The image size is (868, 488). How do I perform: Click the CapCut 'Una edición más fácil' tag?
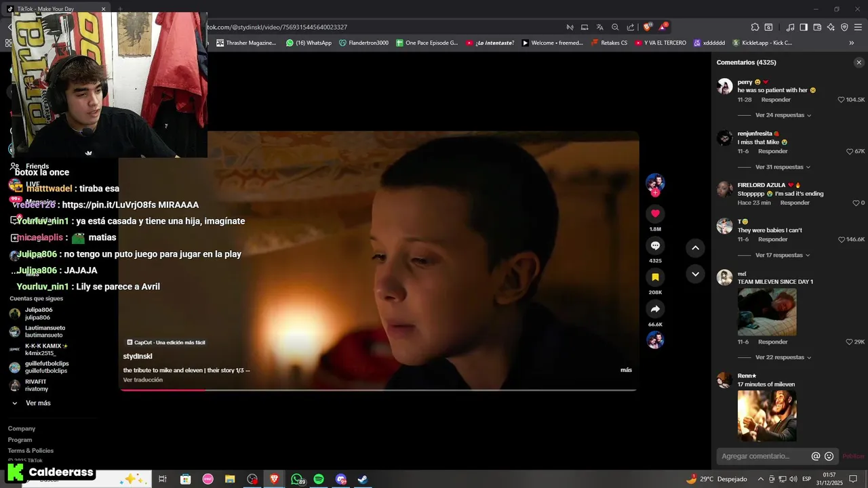pyautogui.click(x=166, y=342)
